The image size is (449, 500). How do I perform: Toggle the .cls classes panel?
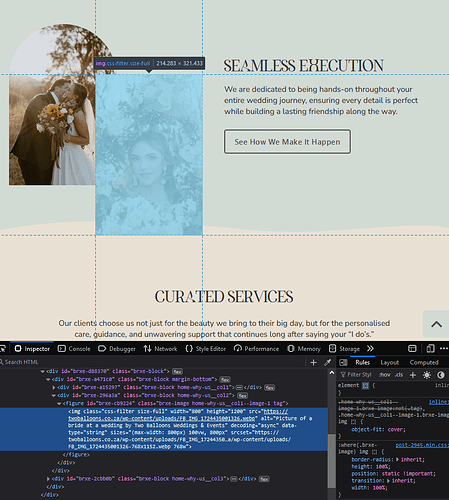pos(399,375)
